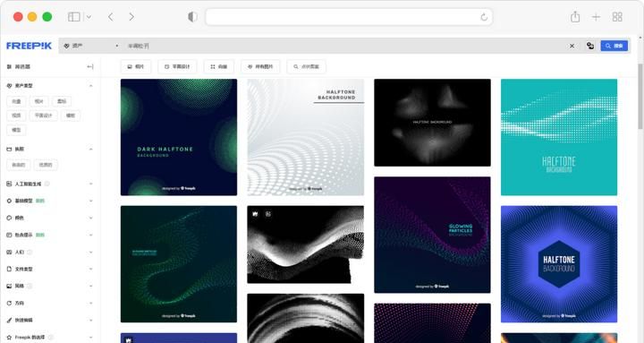Go back with Safari's back arrow
Viewport: 644px width, 343px height.
coord(111,17)
